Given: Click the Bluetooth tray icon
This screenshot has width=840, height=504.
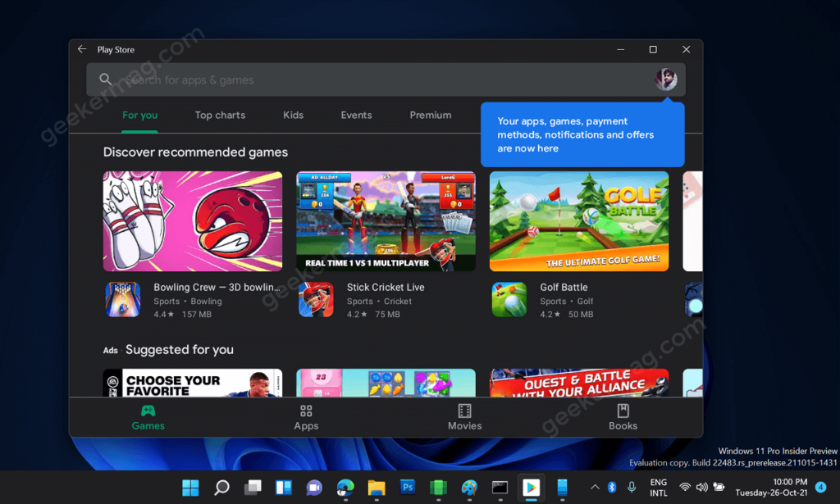Looking at the screenshot, I should point(612,487).
